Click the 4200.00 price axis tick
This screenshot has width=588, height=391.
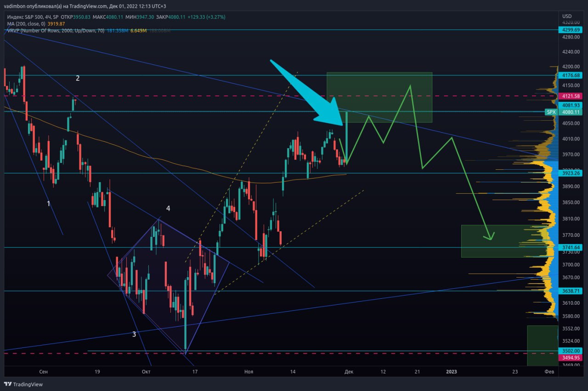pyautogui.click(x=571, y=67)
